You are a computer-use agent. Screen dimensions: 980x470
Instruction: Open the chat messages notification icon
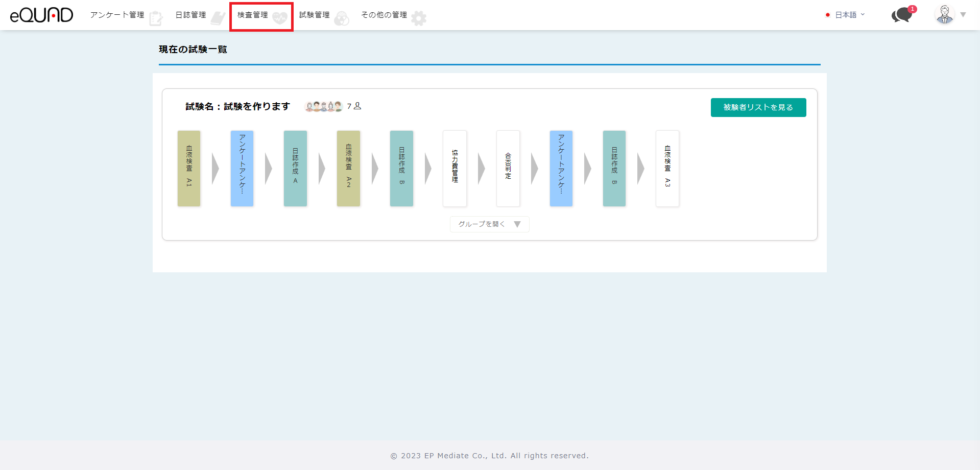pos(902,15)
